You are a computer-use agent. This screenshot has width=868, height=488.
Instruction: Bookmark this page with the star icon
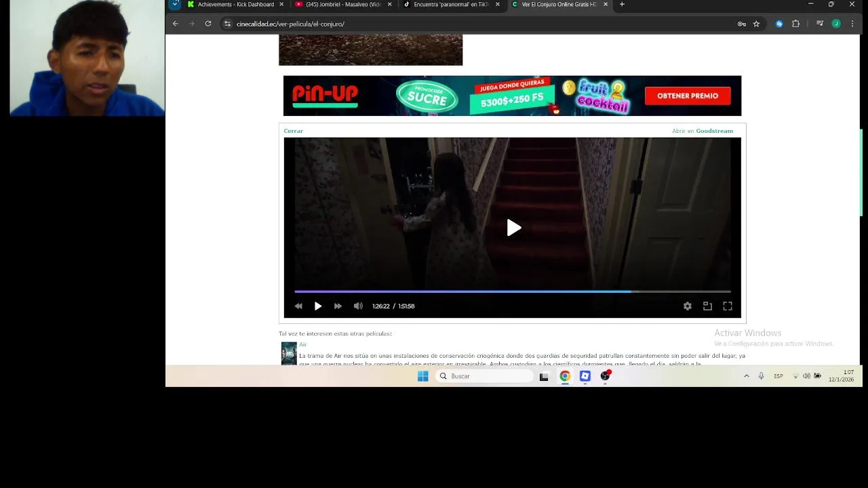click(756, 24)
